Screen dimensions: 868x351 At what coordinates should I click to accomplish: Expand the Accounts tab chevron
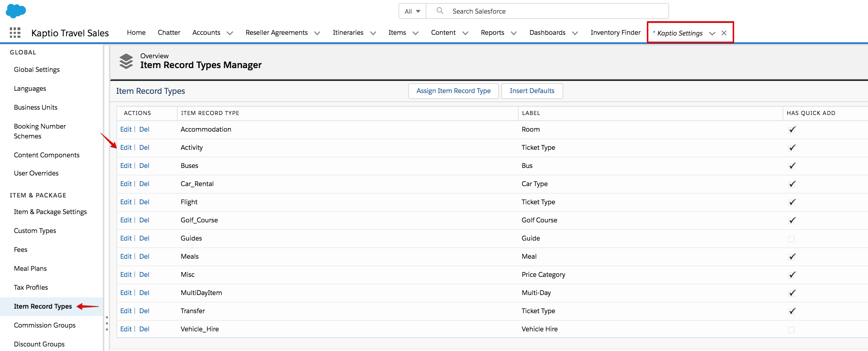coord(230,33)
